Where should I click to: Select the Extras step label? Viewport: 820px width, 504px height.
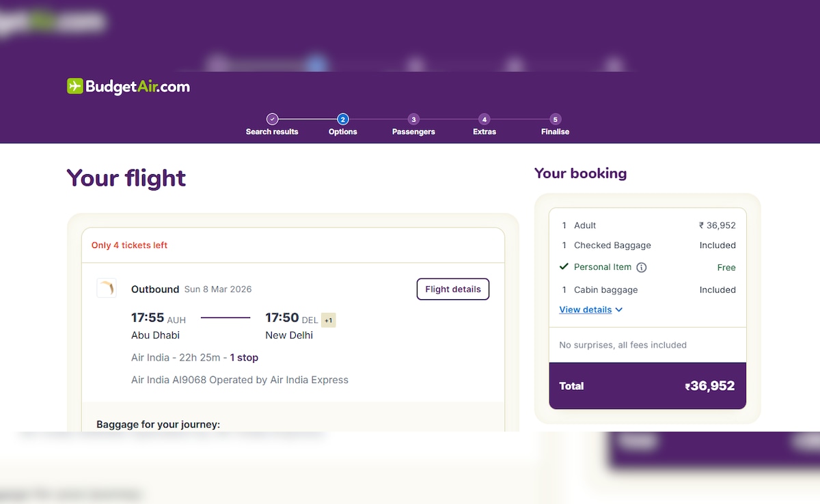(x=484, y=132)
